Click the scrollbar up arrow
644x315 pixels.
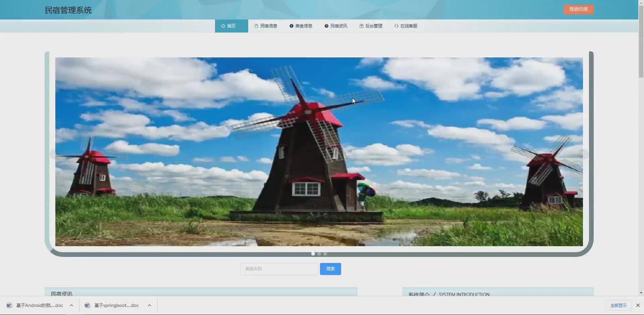[641, 2]
